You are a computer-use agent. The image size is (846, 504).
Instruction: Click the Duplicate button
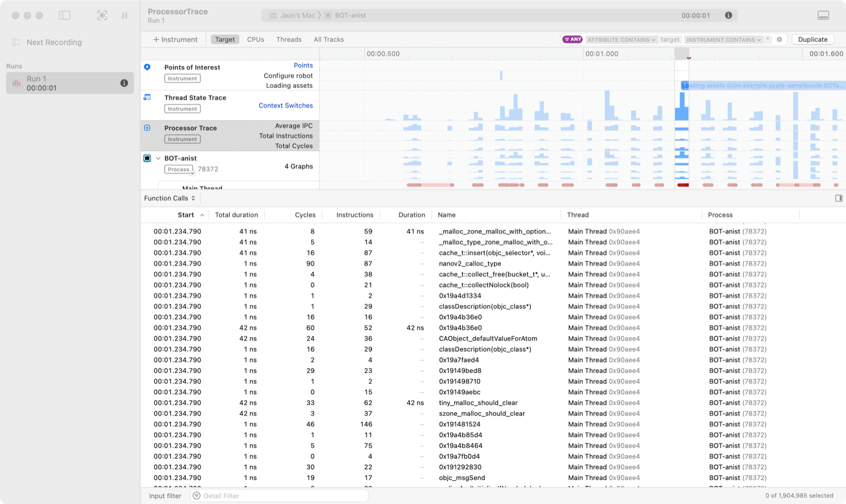pyautogui.click(x=813, y=40)
